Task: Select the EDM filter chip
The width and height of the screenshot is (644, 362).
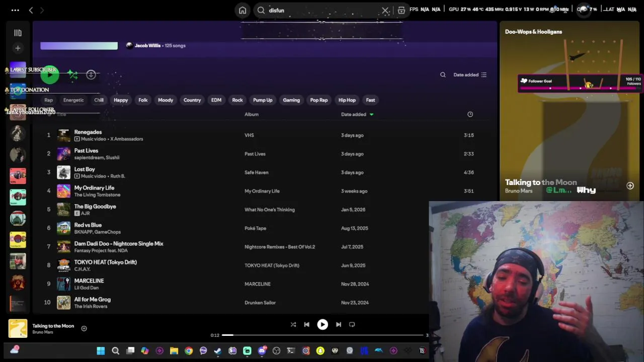Action: coord(216,100)
